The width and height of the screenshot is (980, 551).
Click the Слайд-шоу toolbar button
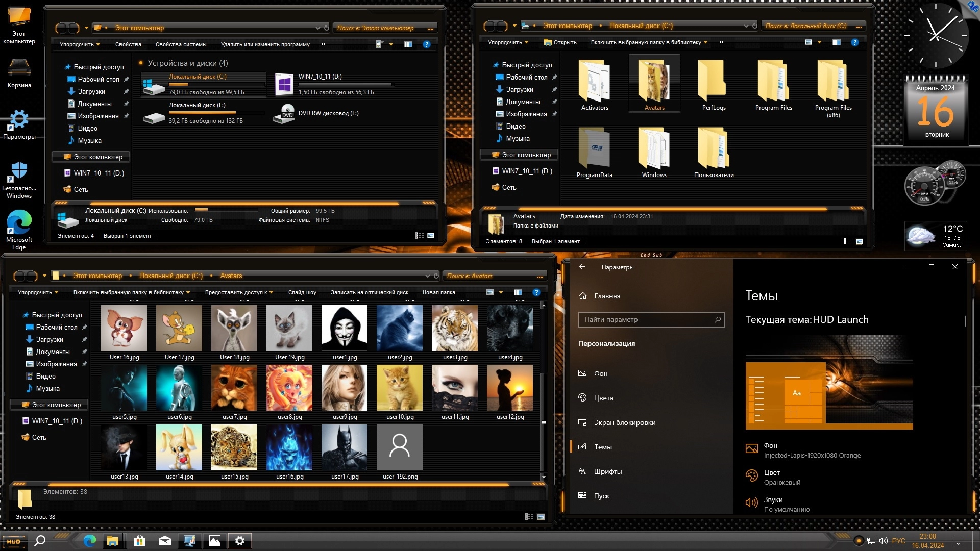(x=302, y=292)
